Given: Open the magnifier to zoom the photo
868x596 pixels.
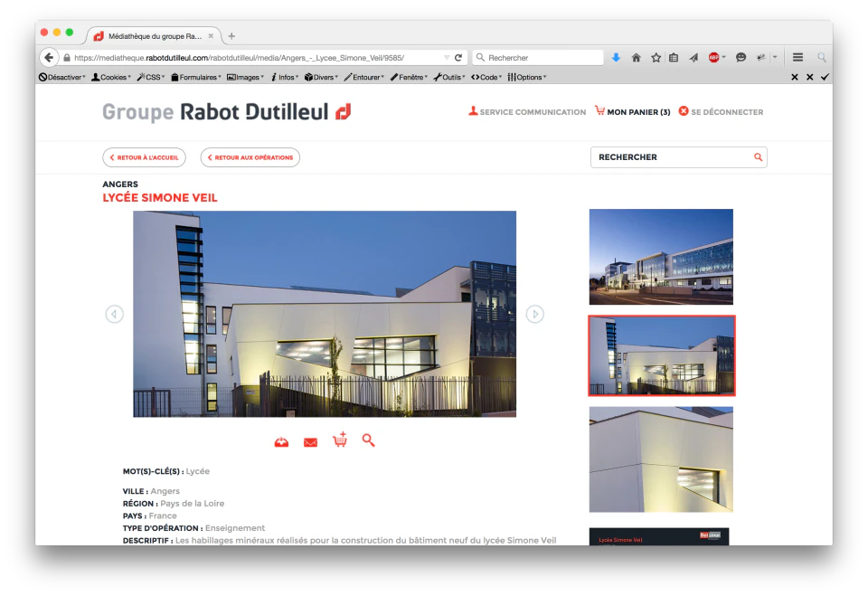Looking at the screenshot, I should (368, 440).
